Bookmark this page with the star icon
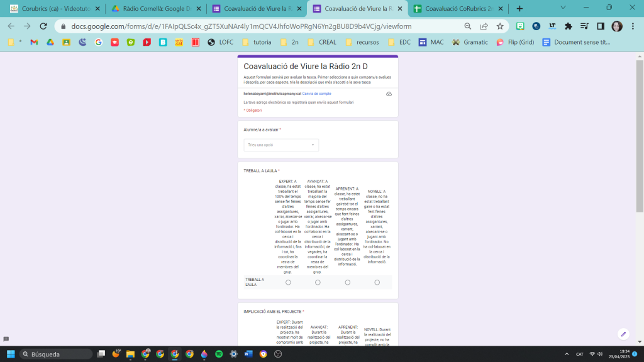The height and width of the screenshot is (362, 644). point(500,26)
